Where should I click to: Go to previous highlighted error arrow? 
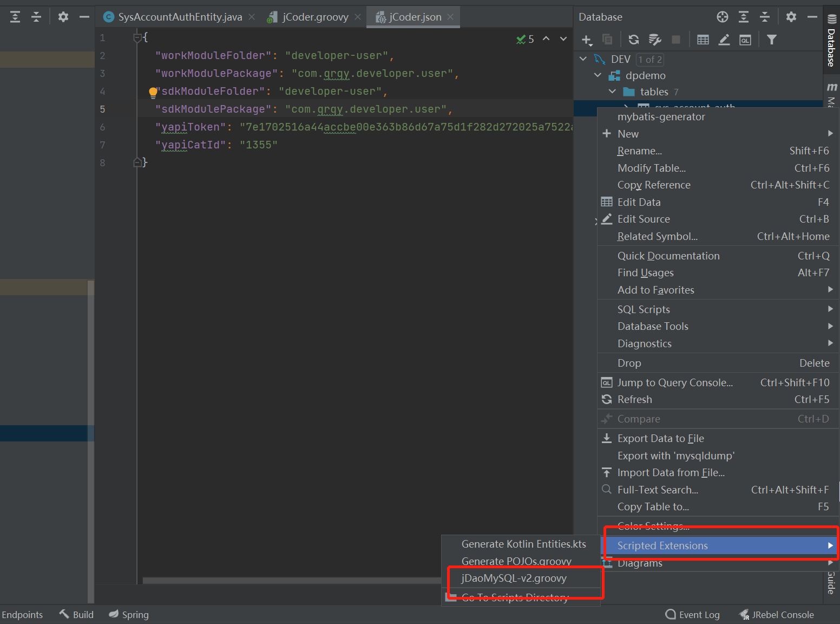(546, 38)
